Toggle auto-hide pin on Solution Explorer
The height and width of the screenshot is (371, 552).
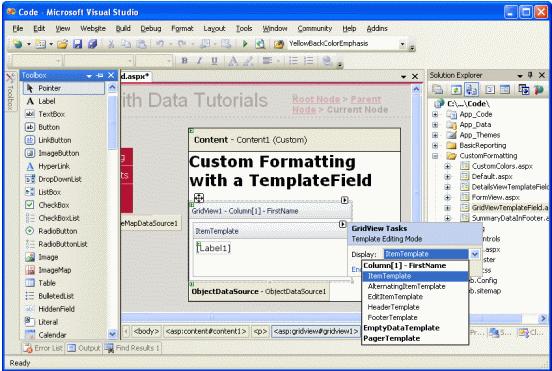[530, 75]
